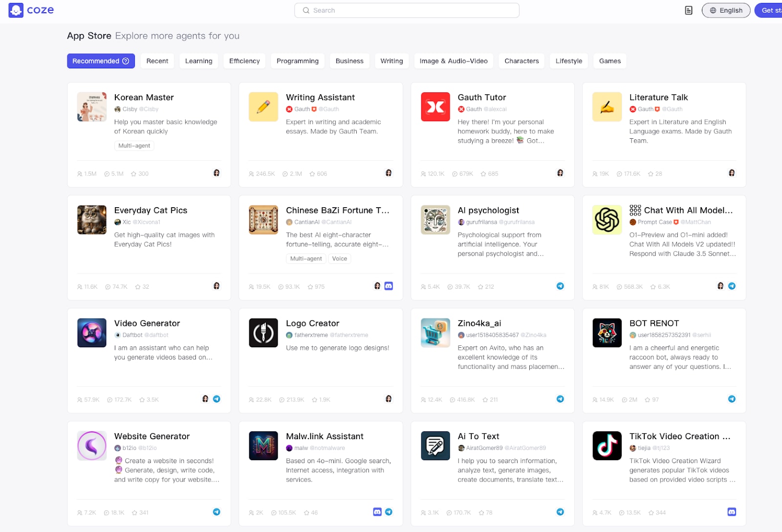782x532 pixels.
Task: Open the Literature Talk title link
Action: tap(658, 97)
